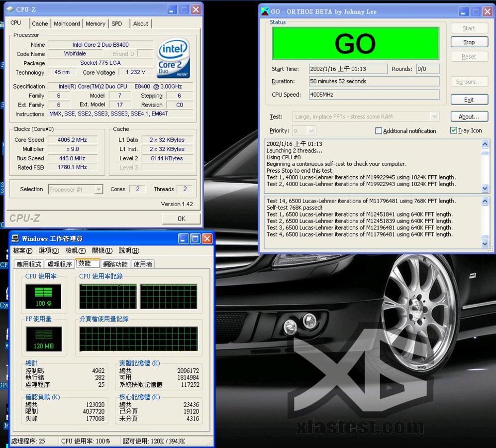This screenshot has width=496, height=448.
Task: Click the left CPU usage history graph
Action: [x=108, y=296]
